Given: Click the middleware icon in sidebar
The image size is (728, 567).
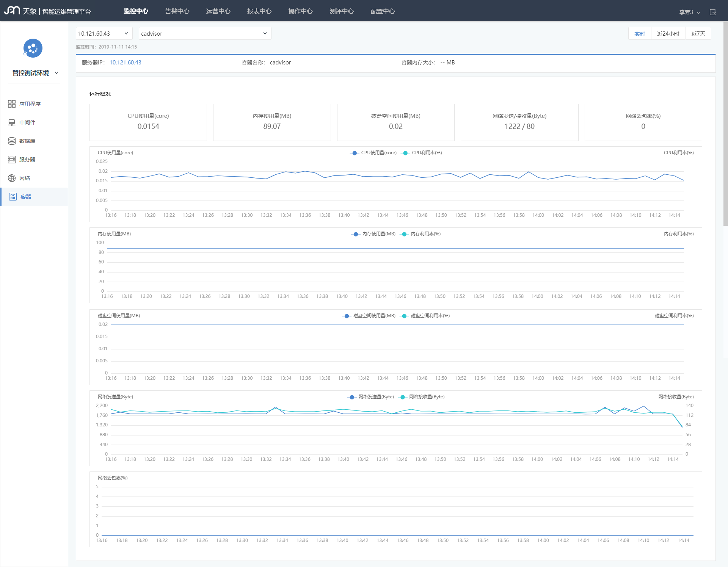Looking at the screenshot, I should [x=12, y=122].
